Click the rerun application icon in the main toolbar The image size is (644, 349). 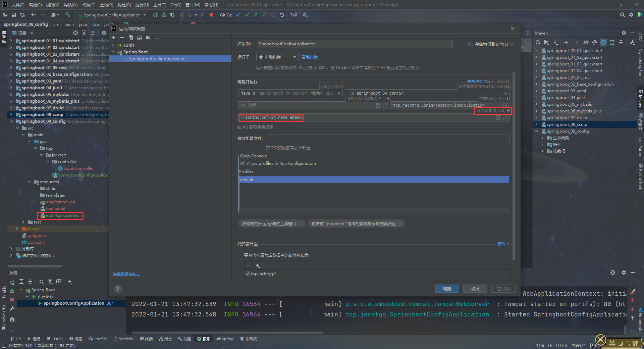155,15
